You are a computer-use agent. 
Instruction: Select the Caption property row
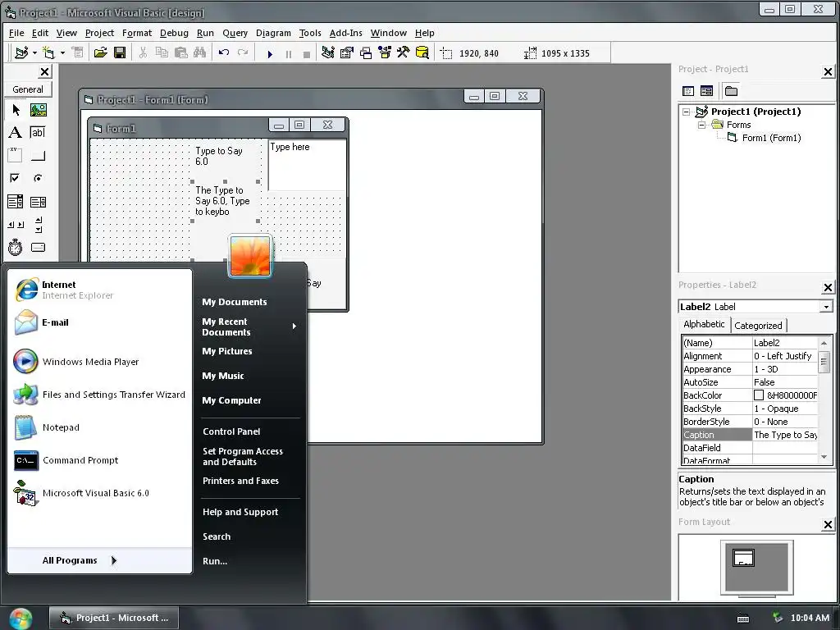[750, 435]
